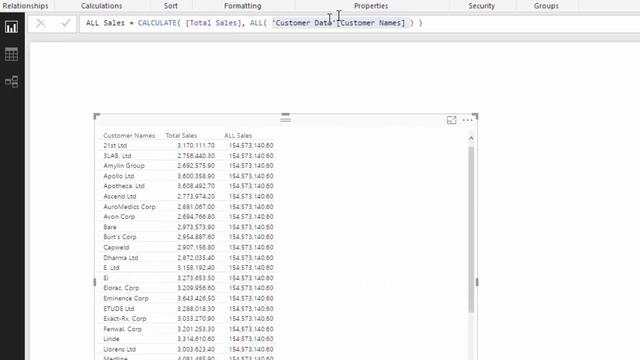Click the visual's left edge handle
This screenshot has height=360, width=640.
click(x=95, y=282)
